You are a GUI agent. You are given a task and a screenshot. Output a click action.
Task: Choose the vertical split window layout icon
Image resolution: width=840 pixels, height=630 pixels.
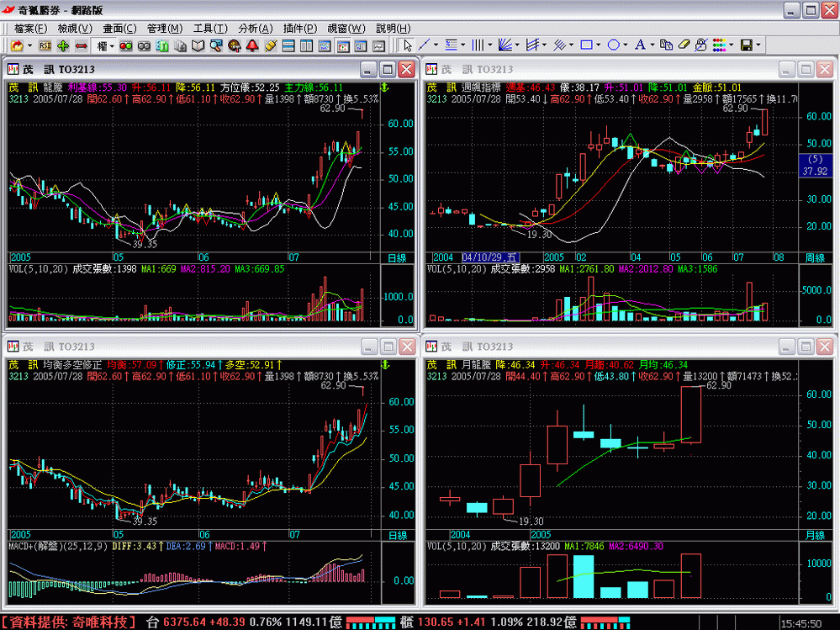point(306,46)
